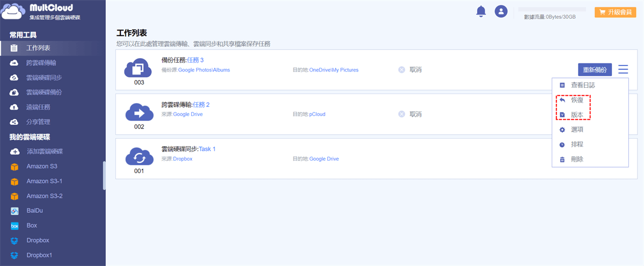Click task number 001 label
The width and height of the screenshot is (644, 266).
tap(139, 171)
